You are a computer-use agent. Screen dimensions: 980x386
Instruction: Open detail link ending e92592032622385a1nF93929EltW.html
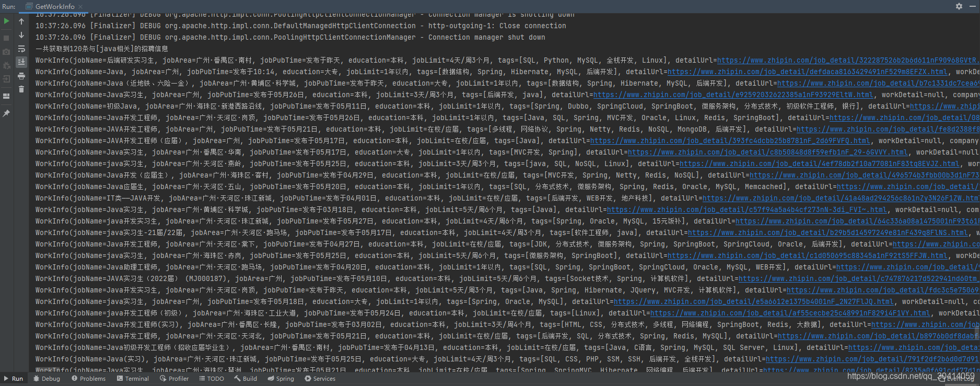[x=733, y=95]
